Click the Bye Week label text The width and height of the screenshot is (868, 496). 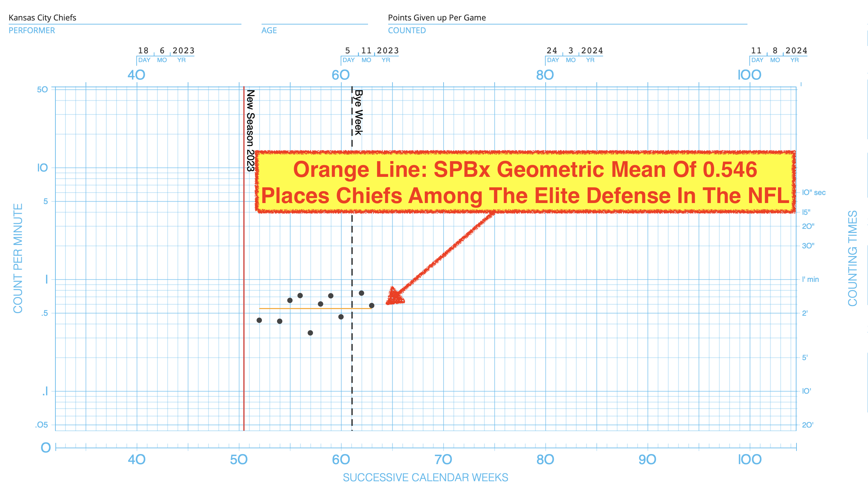[359, 112]
